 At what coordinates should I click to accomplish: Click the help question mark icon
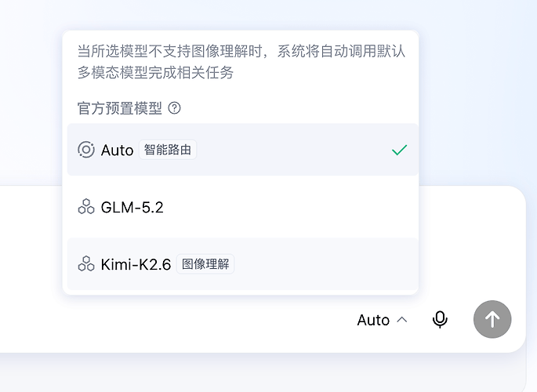point(174,108)
